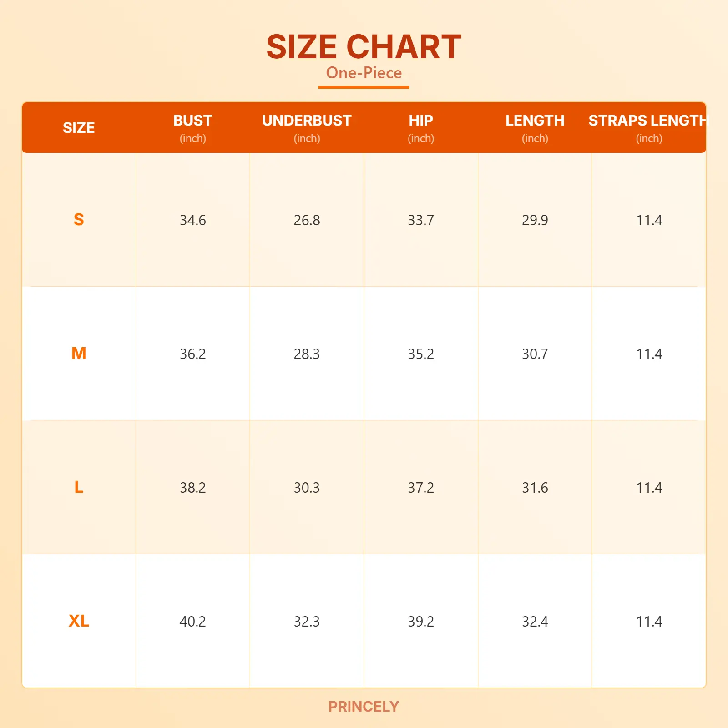Select the STRAPS LENGTH column header
This screenshot has height=728, width=728.
(x=648, y=121)
